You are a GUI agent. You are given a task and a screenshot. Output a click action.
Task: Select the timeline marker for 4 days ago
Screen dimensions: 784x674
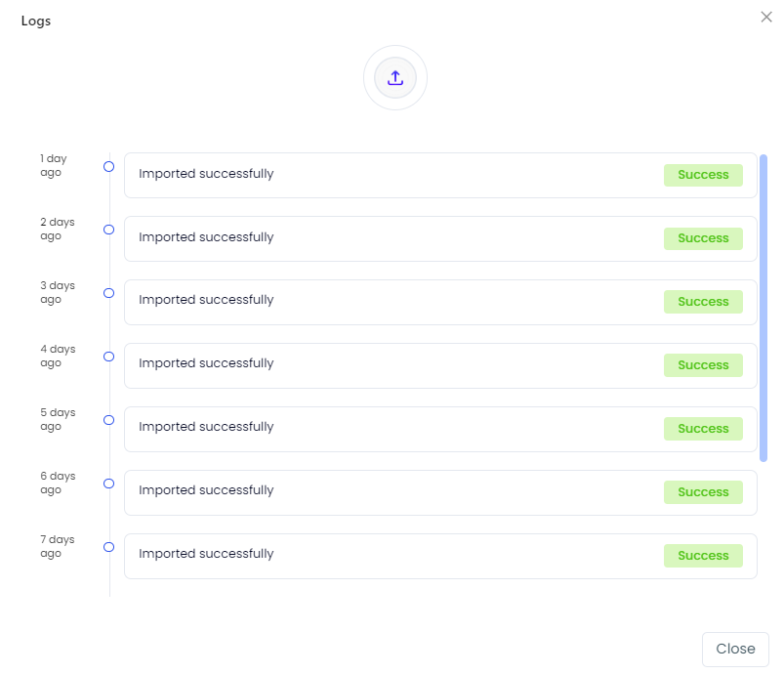pyautogui.click(x=108, y=357)
